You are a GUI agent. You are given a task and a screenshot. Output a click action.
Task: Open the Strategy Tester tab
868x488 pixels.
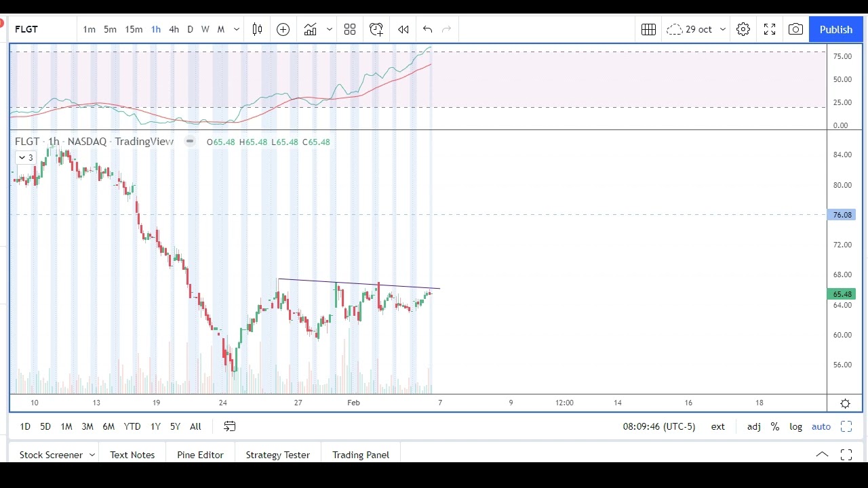[x=277, y=455]
